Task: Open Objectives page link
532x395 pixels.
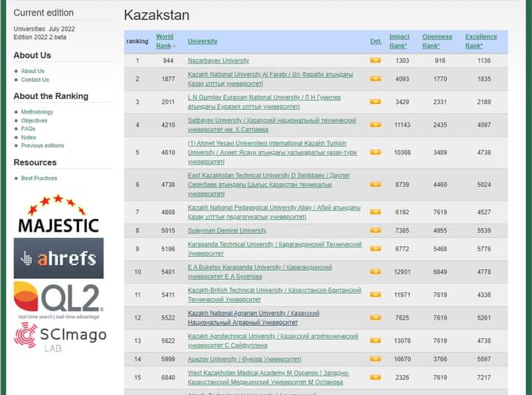Action: tap(34, 120)
